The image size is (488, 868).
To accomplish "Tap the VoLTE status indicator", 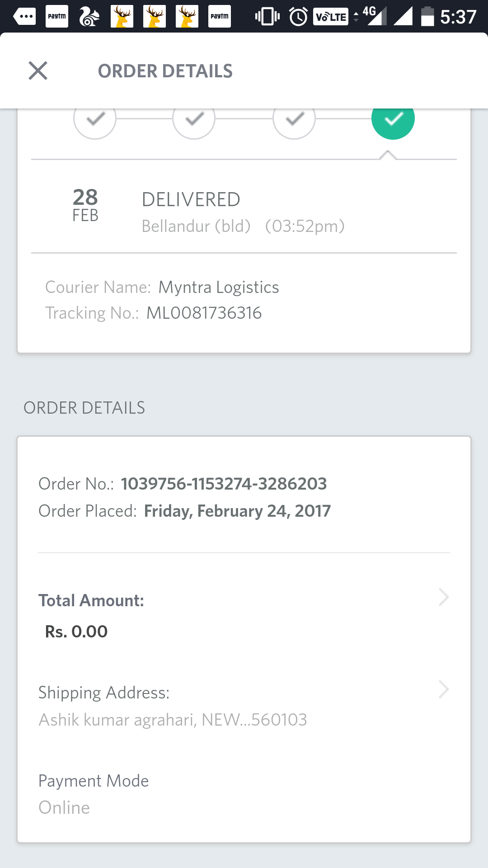I will tap(331, 17).
